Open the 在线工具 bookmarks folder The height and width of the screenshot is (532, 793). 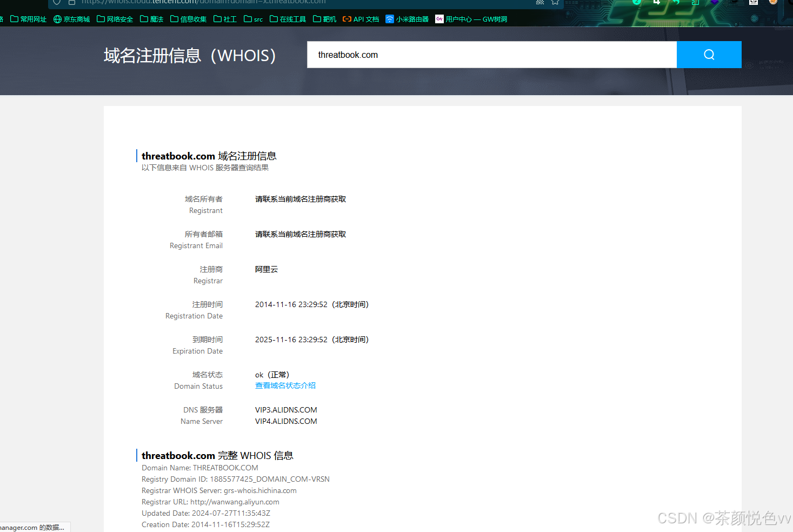click(288, 19)
